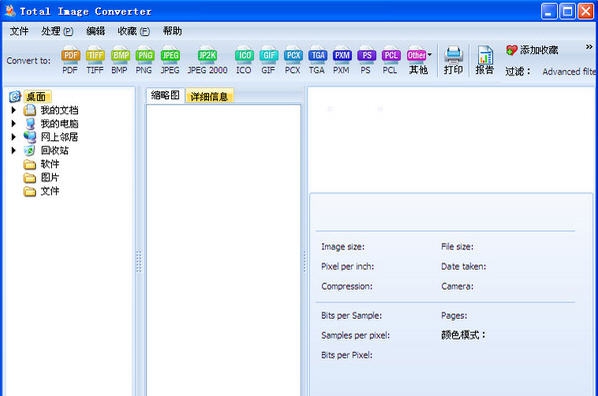Click the Add Favorite heart icon

point(511,50)
